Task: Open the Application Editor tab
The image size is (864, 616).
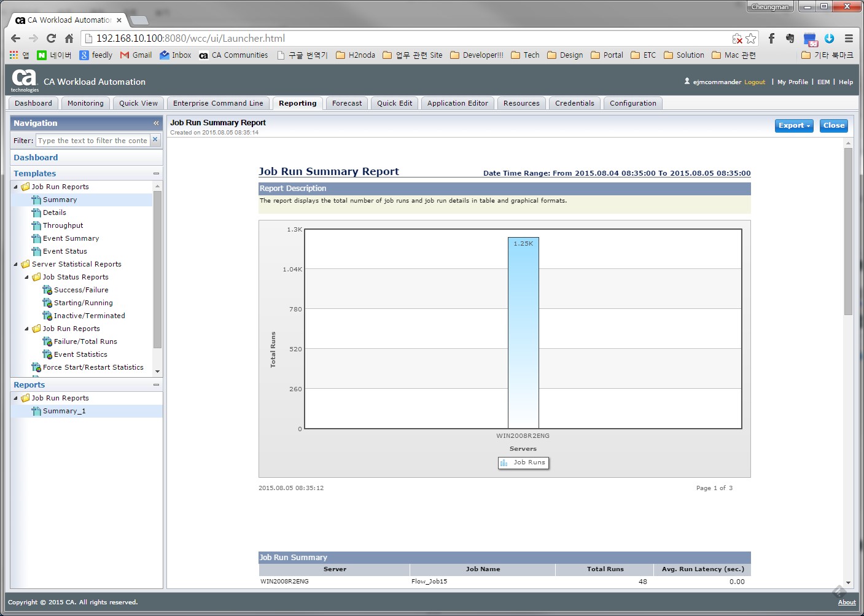Action: coord(457,103)
